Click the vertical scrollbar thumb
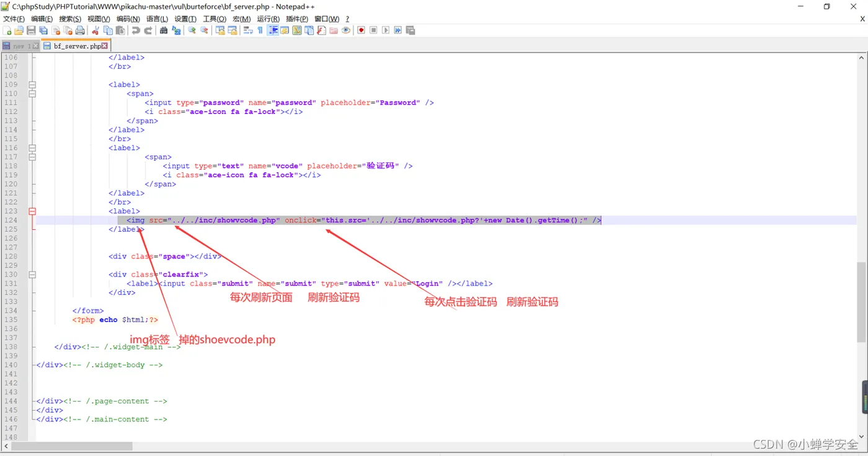The width and height of the screenshot is (868, 456). [x=861, y=302]
